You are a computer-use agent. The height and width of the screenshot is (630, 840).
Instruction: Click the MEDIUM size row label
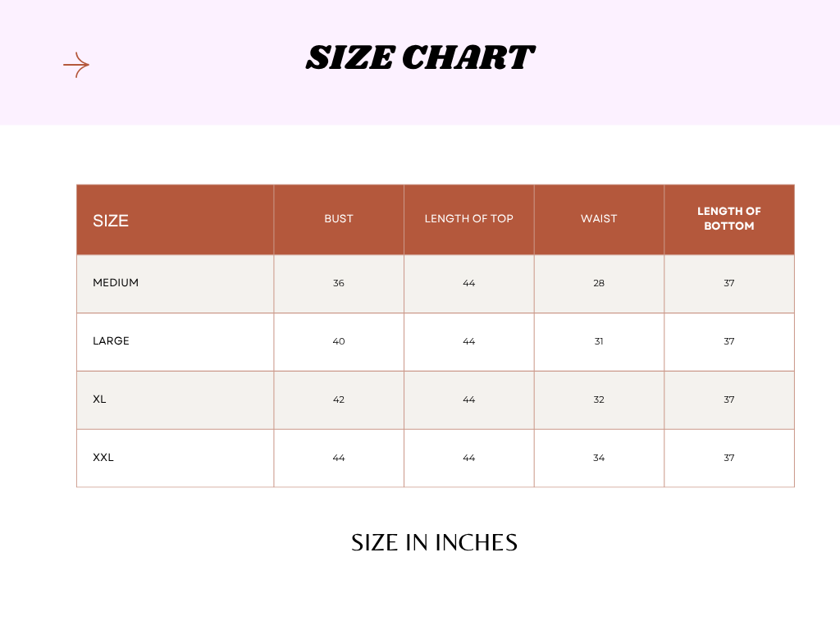pos(116,283)
